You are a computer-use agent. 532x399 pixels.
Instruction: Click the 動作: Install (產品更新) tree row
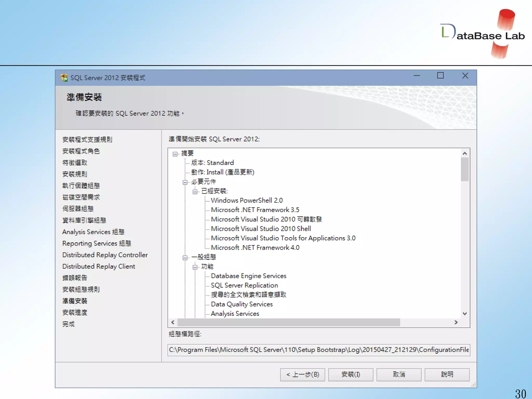(223, 172)
